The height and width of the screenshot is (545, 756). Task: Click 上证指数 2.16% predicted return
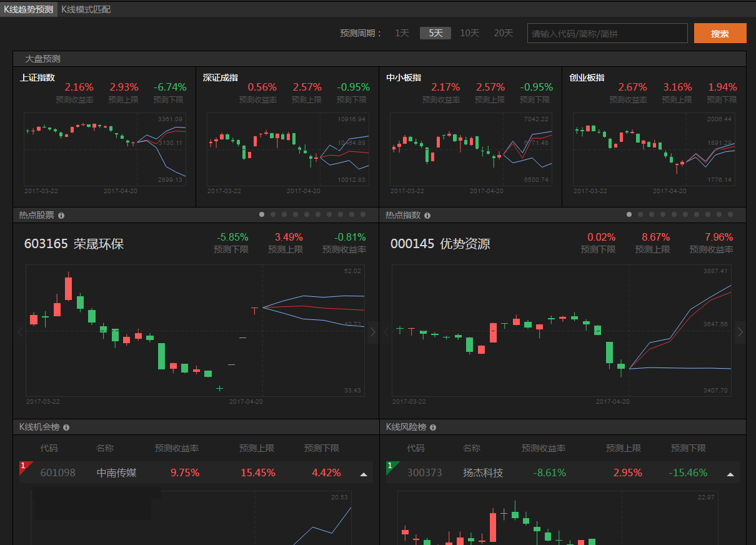click(79, 87)
